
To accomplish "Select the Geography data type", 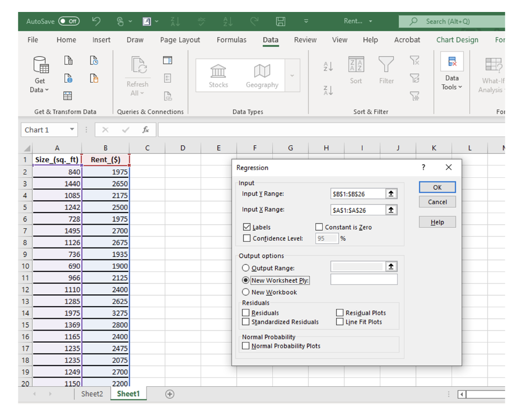I will point(262,76).
